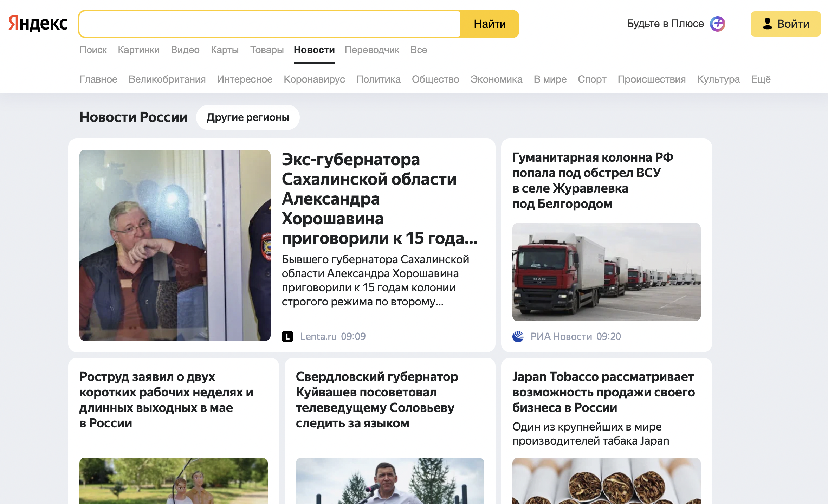Select the Политика news category
This screenshot has width=828, height=504.
[378, 79]
